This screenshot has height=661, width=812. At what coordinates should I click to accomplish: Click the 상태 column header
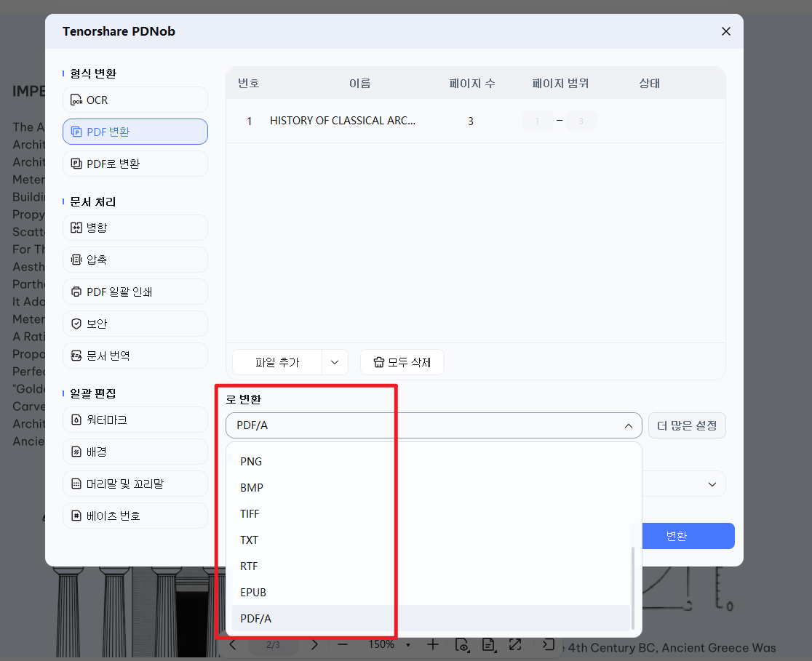(x=650, y=84)
